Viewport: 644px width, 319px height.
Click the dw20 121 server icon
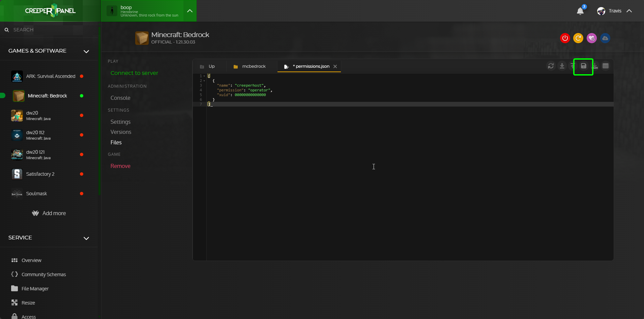point(17,154)
